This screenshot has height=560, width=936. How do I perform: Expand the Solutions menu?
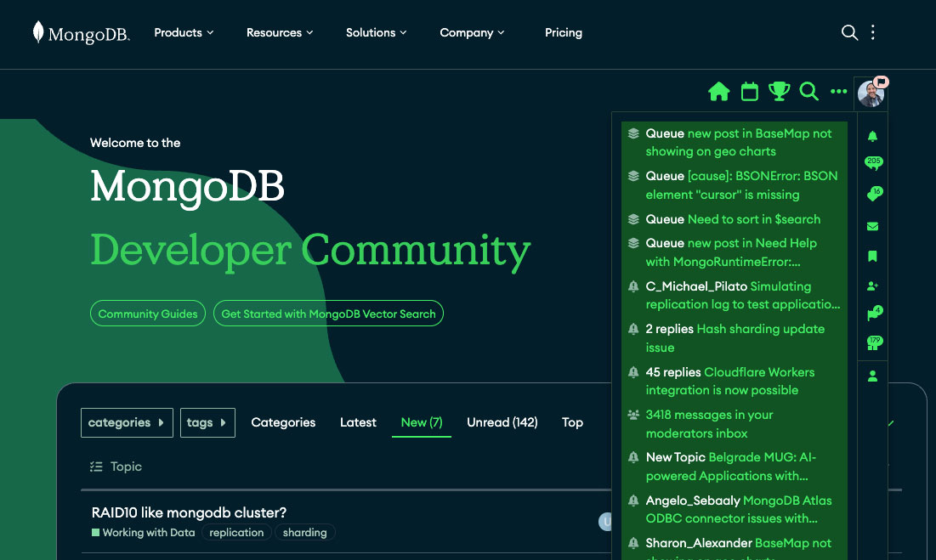click(x=376, y=33)
